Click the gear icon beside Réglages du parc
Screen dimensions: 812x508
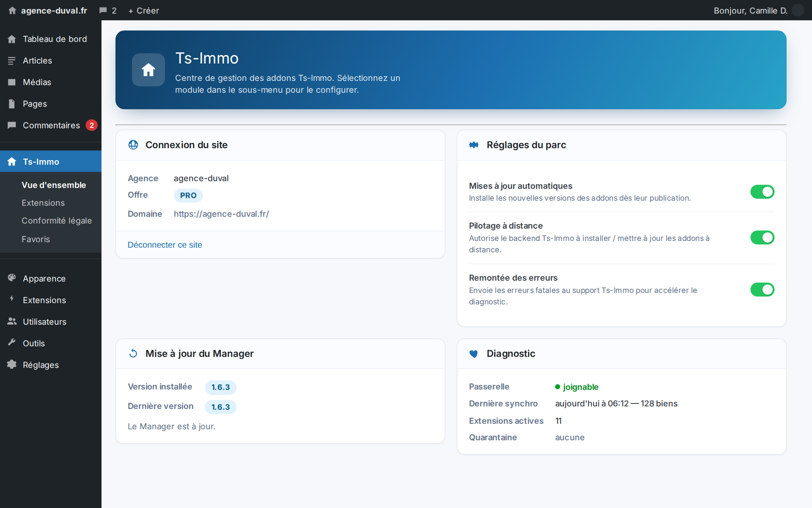point(474,145)
